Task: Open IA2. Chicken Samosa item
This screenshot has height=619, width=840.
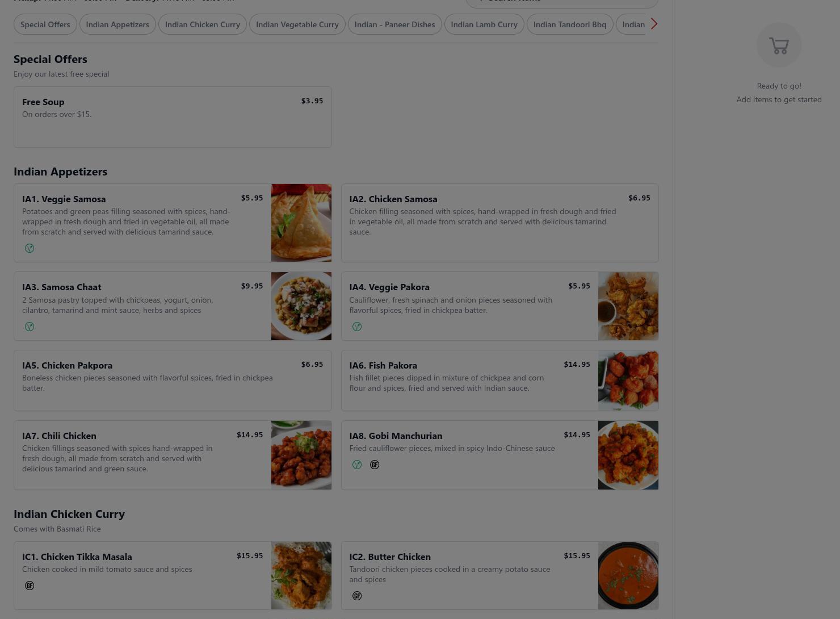Action: coord(500,223)
